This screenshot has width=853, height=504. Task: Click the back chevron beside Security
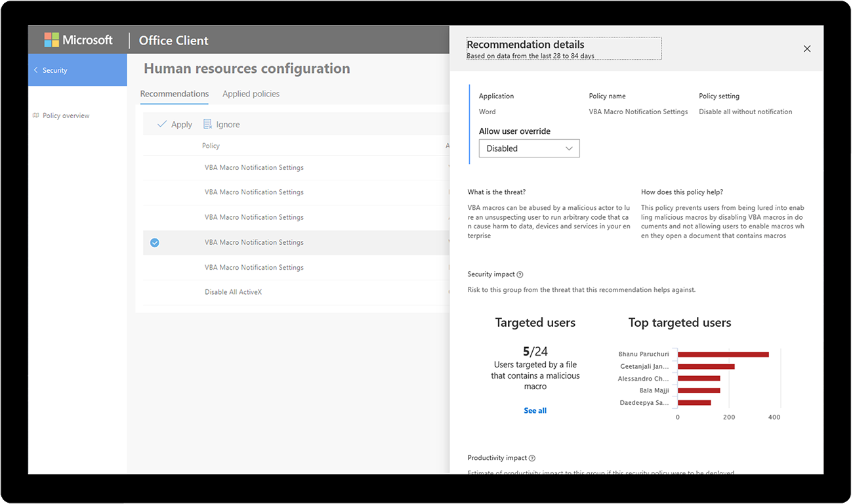click(x=37, y=70)
